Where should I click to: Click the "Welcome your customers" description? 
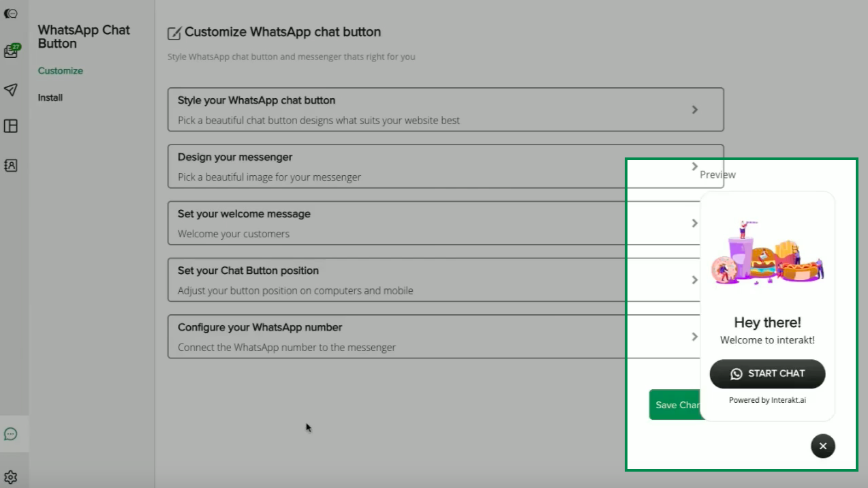(234, 234)
